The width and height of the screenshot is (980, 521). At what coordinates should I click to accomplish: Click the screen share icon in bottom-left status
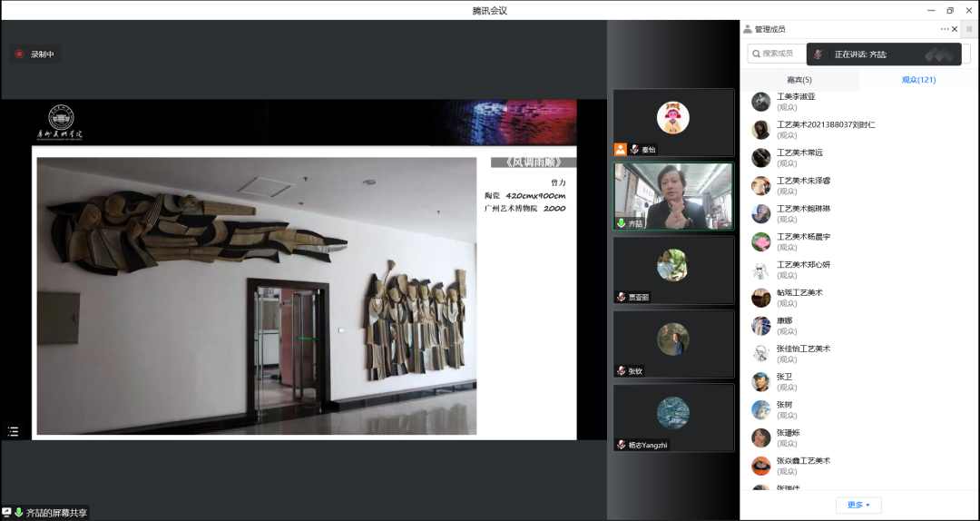tap(7, 513)
